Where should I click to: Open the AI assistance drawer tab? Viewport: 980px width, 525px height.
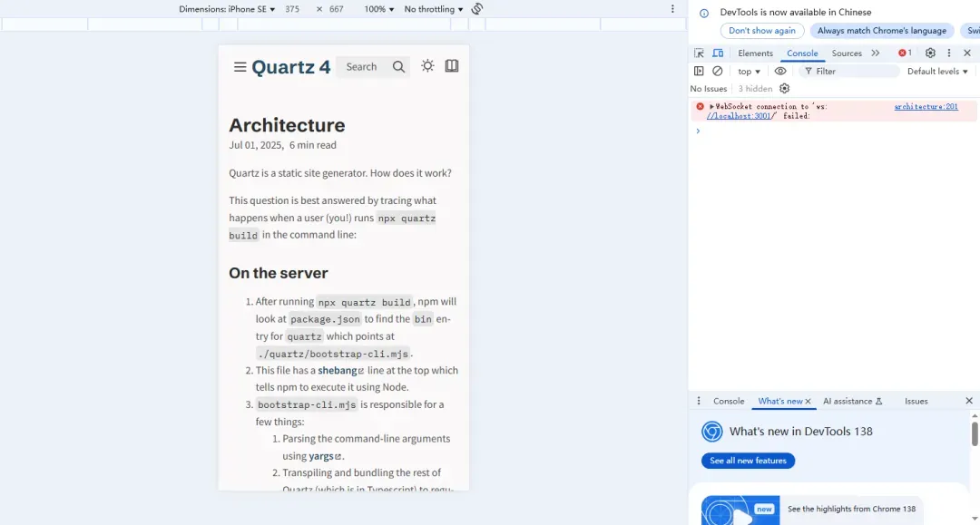852,401
